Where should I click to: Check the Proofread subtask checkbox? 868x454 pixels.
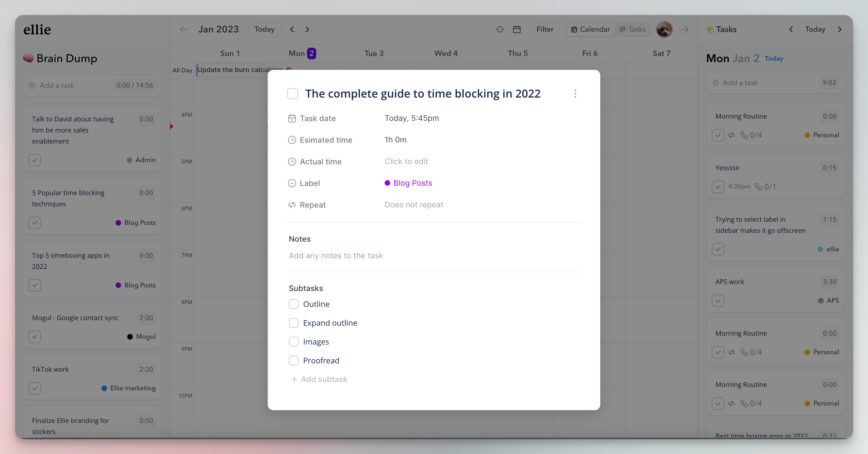point(293,361)
